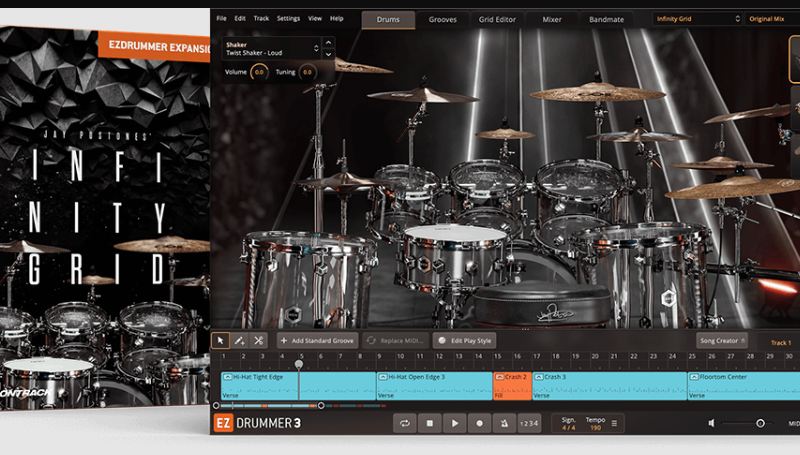Expand the Hi-Hat Tight Edge block menu
The image size is (800, 455).
[228, 376]
